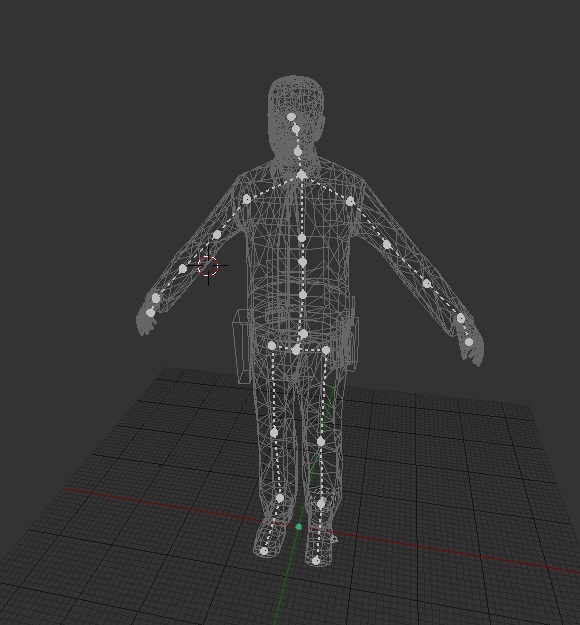Select the topmost head joint of skeleton
This screenshot has height=625, width=580.
(x=291, y=117)
